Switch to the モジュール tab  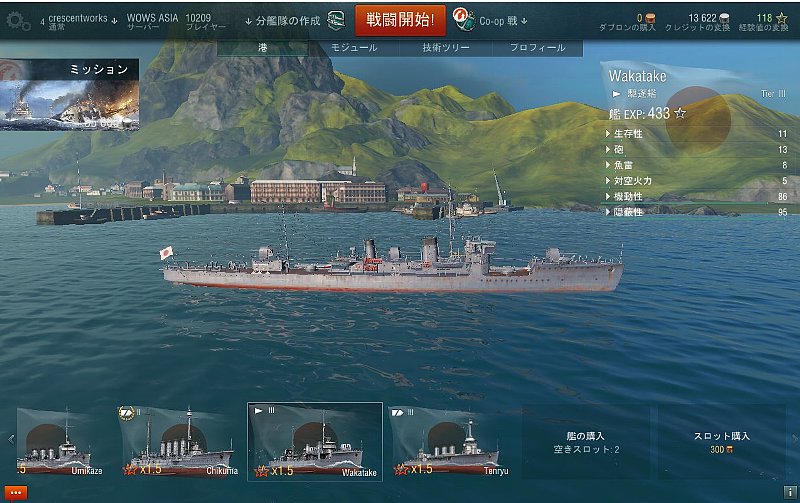[354, 47]
